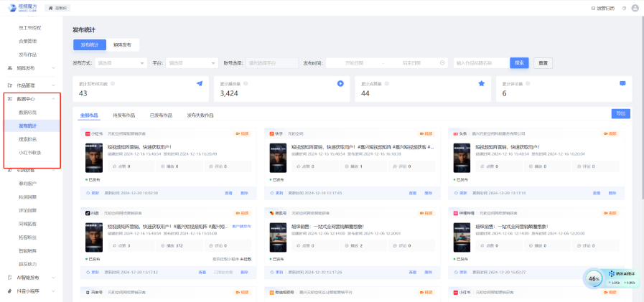Viewport: 644px width, 302px height.
Task: Click the 微信视频号 platform icon on its card
Action: pyautogui.click(x=271, y=292)
